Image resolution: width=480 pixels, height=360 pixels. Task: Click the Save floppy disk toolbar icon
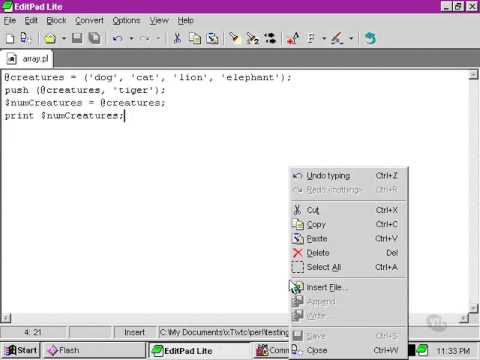tap(77, 39)
